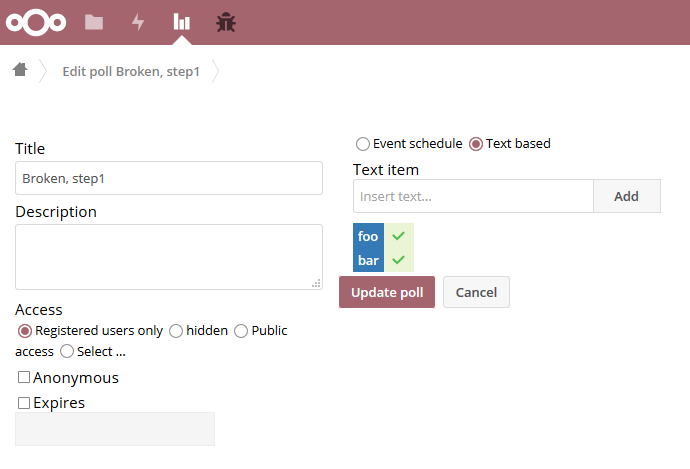
Task: Focus the Insert text... input field
Action: coord(473,196)
